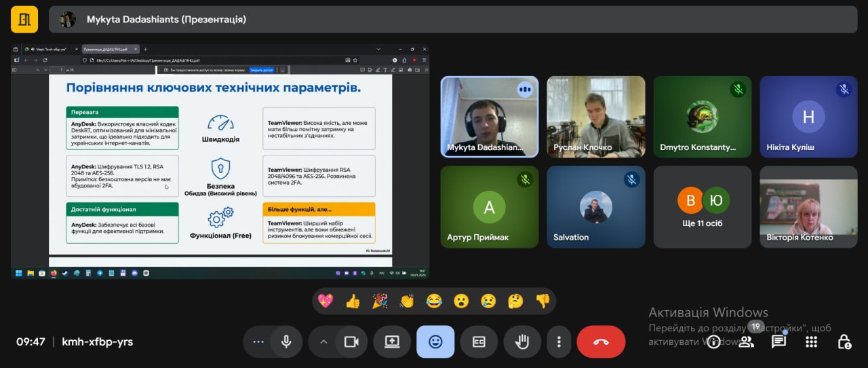This screenshot has width=868, height=368.
Task: Turn off the camera
Action: (351, 342)
